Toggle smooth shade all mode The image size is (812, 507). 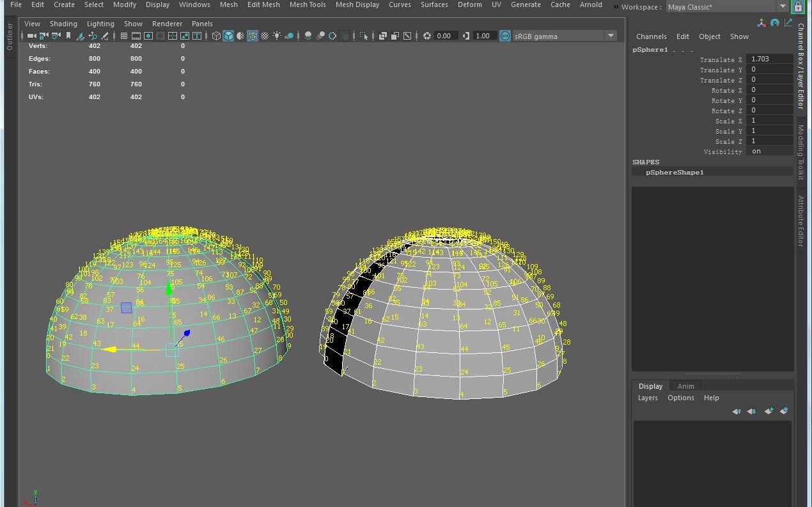click(229, 36)
